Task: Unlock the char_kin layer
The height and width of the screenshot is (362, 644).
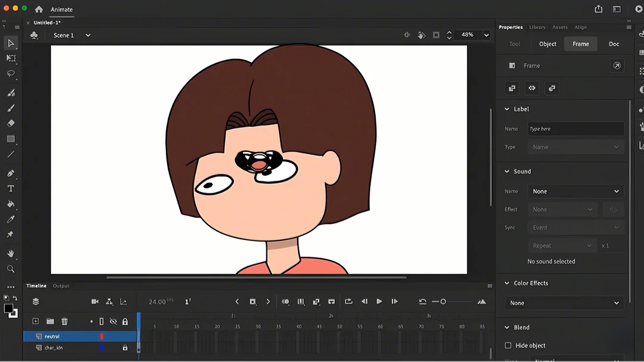Action: coord(125,348)
